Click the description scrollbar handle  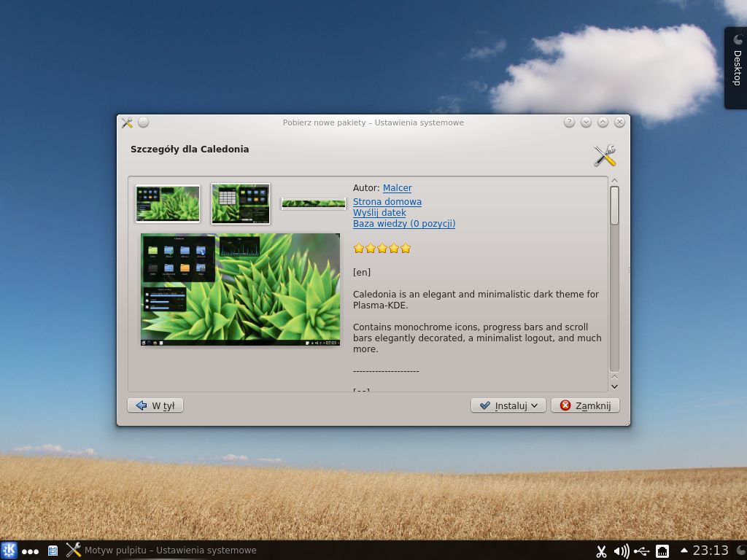click(x=614, y=206)
